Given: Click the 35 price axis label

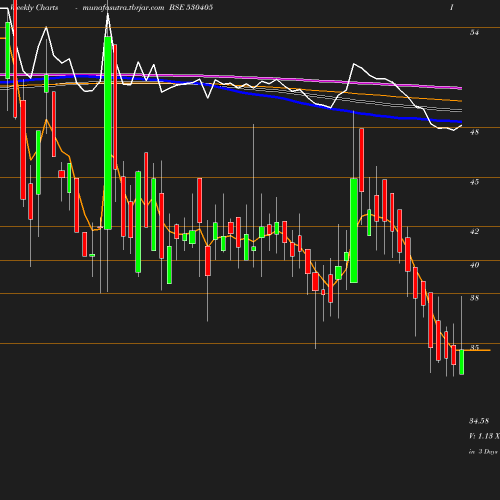Looking at the screenshot, I should [474, 347].
